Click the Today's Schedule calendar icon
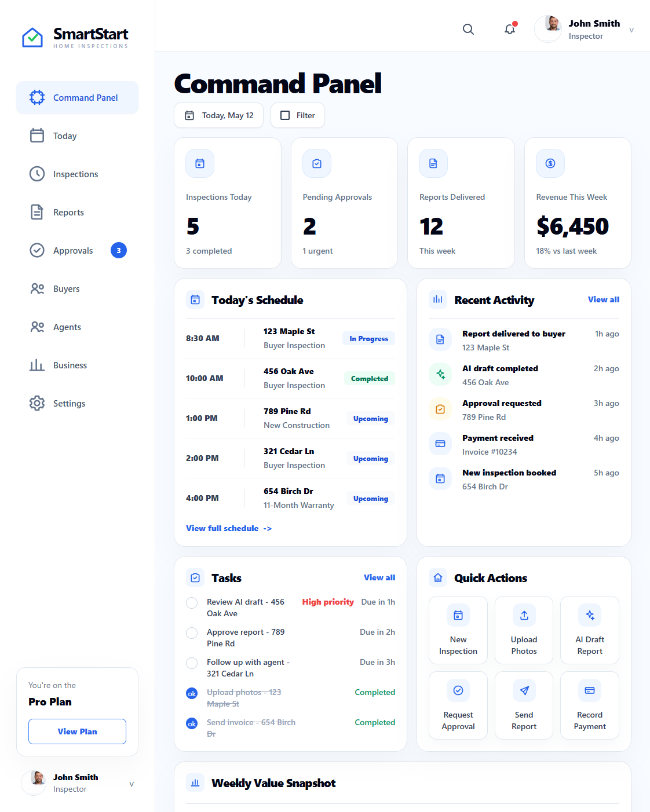Screen dimensions: 650x812 click(195, 300)
